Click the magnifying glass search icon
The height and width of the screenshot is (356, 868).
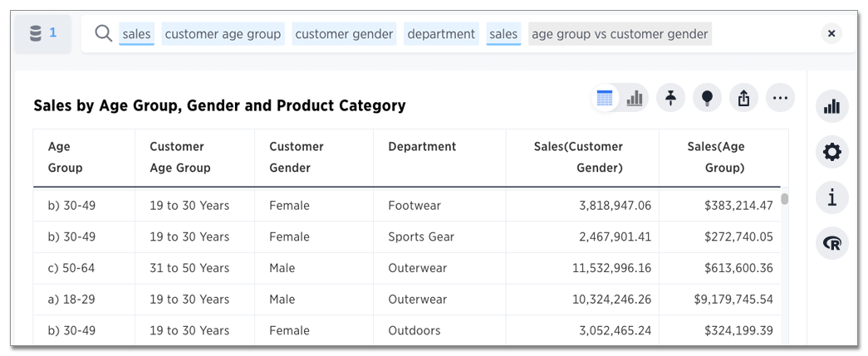point(103,33)
